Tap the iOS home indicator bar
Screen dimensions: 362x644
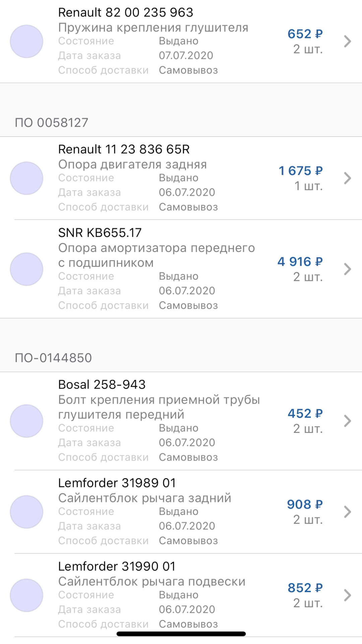(181, 634)
